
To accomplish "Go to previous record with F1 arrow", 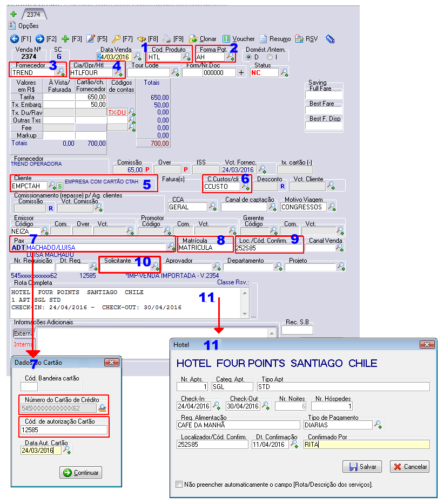I will pyautogui.click(x=14, y=39).
